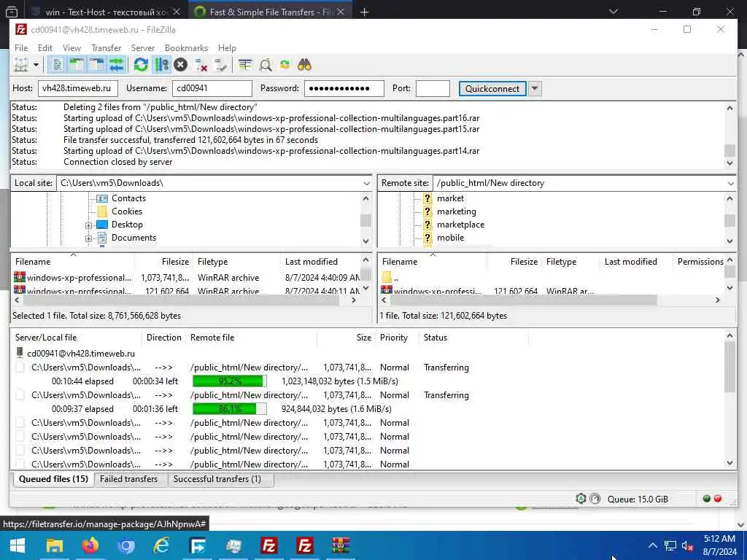747x560 pixels.
Task: Click the Username input field
Action: coord(212,88)
